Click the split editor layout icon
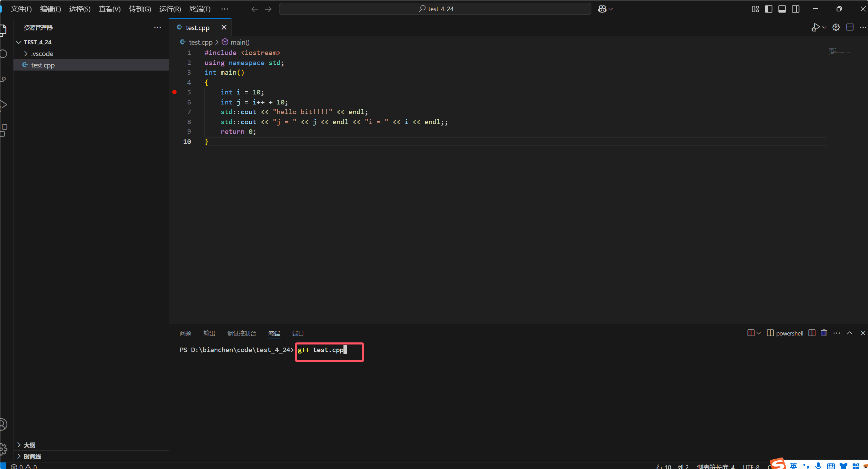This screenshot has height=469, width=868. pyautogui.click(x=850, y=27)
